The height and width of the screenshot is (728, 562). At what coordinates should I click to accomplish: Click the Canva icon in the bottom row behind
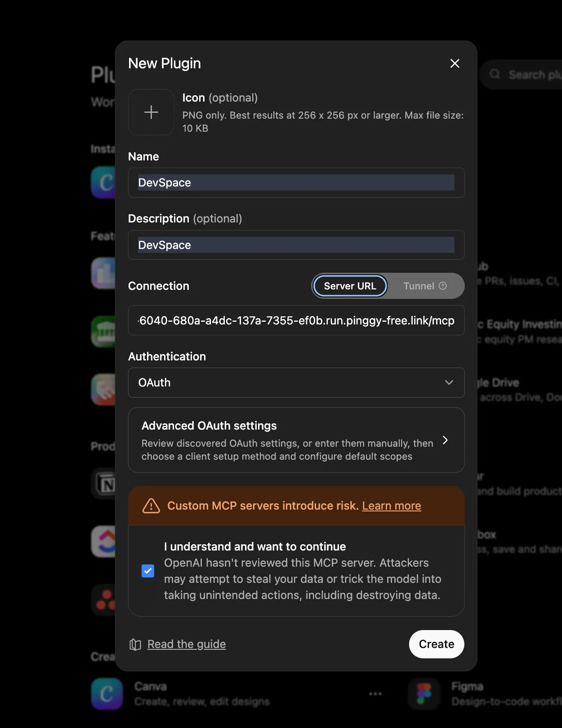tap(107, 694)
